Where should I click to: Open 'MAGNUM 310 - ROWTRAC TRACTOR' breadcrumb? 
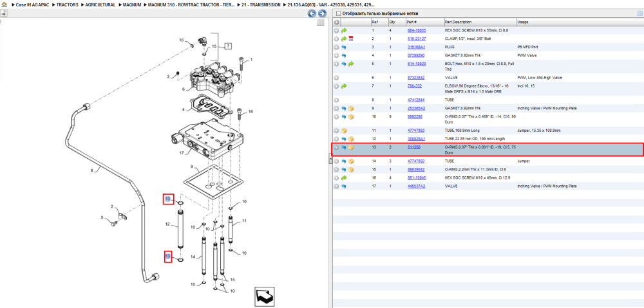pos(191,5)
